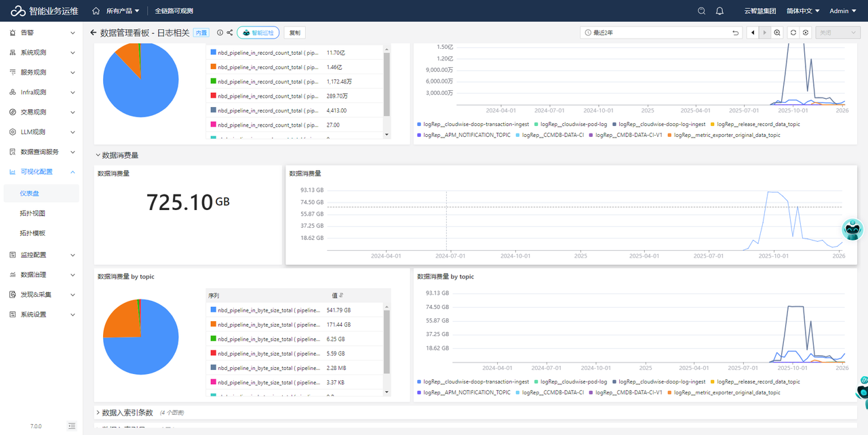Click the info icon beside 内置 tag
Image resolution: width=868 pixels, height=435 pixels.
220,33
